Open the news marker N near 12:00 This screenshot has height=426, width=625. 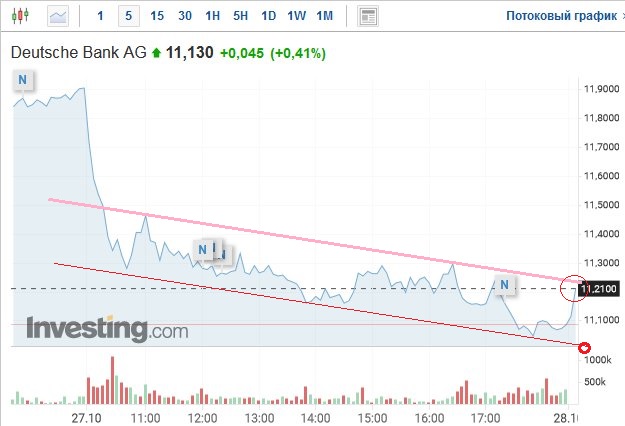pos(202,249)
